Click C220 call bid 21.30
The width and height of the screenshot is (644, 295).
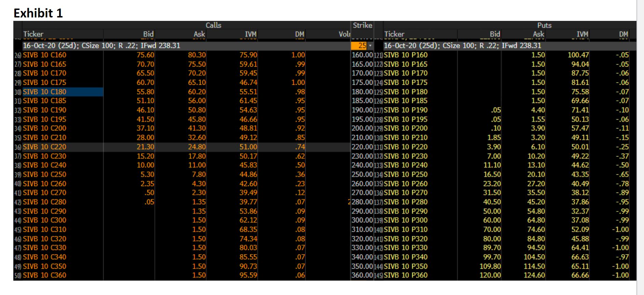click(x=145, y=147)
